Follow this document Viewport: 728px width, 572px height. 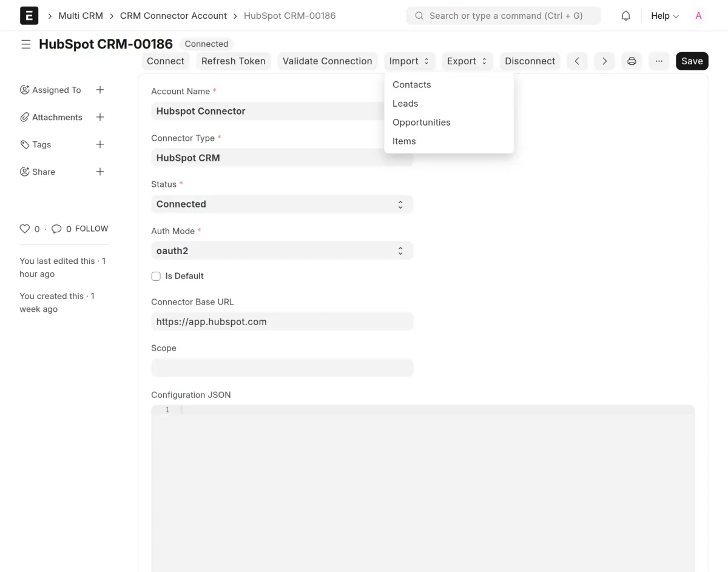92,229
